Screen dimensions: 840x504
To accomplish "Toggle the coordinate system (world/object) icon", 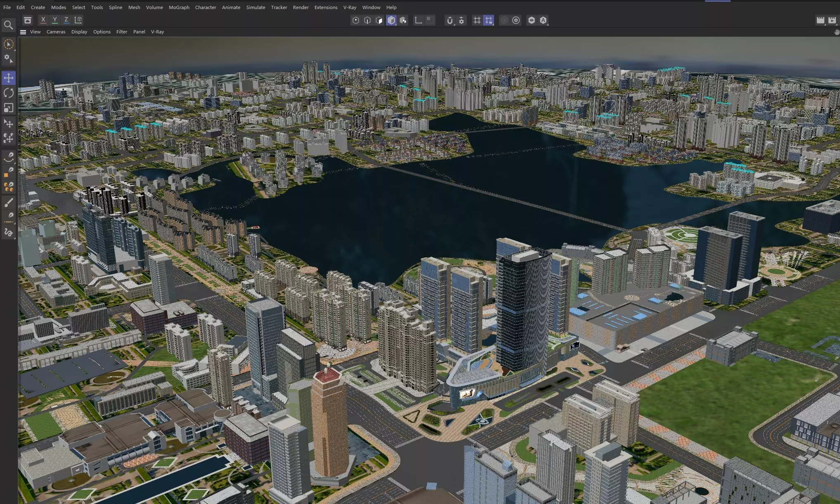I will coord(78,20).
